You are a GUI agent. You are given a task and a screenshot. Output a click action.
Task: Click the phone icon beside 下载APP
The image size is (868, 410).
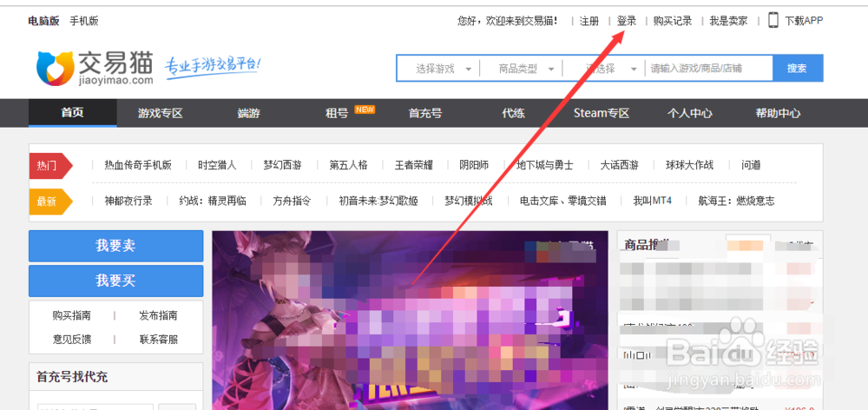[773, 21]
